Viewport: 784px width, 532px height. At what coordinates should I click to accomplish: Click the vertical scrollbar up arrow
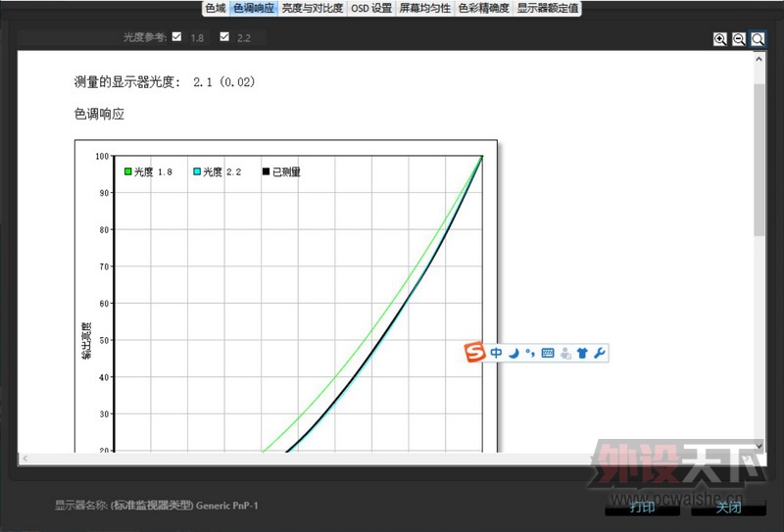(x=759, y=59)
